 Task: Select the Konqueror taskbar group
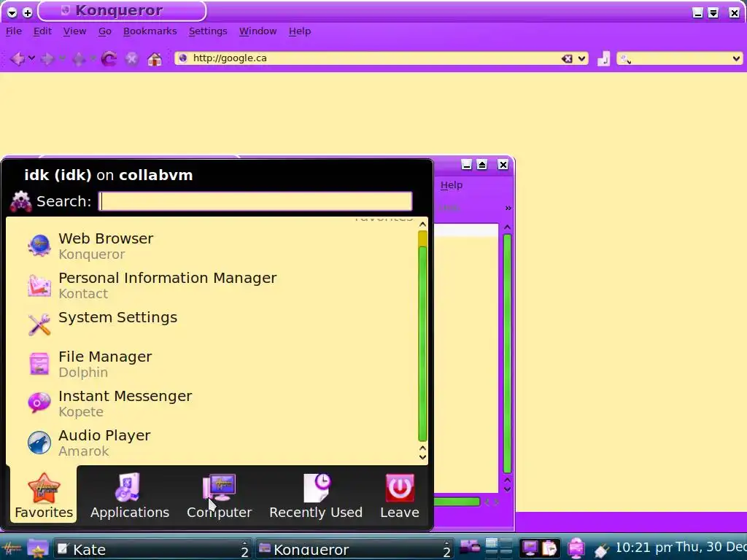354,550
